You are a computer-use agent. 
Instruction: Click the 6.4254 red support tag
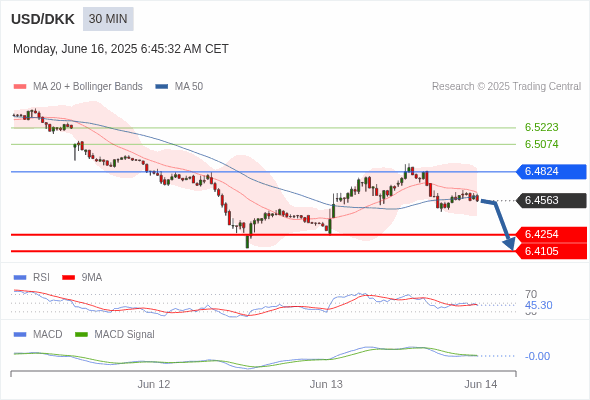tap(551, 234)
